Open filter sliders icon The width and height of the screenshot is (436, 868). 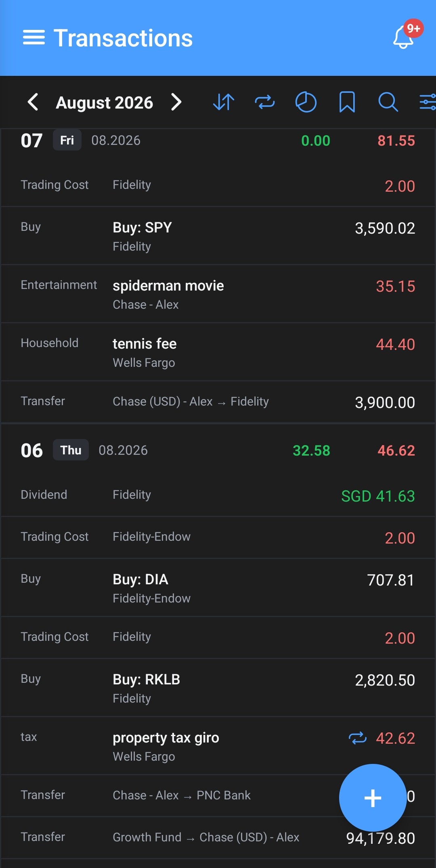pyautogui.click(x=427, y=102)
